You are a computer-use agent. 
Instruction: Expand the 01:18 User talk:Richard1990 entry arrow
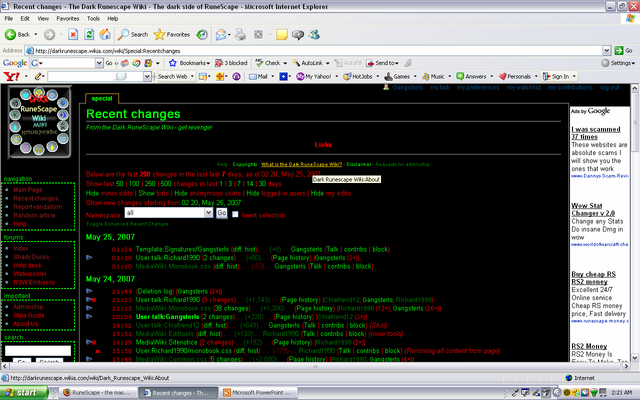click(89, 258)
